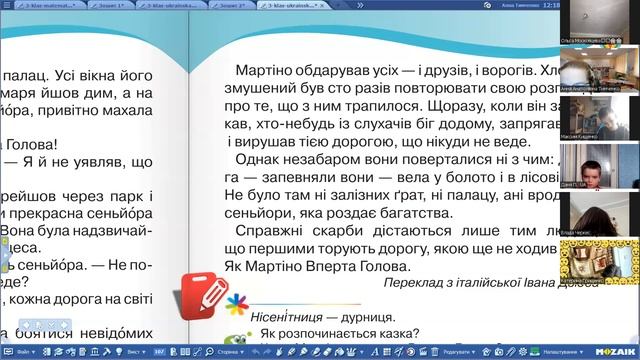
Task: Click the text 'Нісенітниця — дурниця.'
Action: click(323, 317)
